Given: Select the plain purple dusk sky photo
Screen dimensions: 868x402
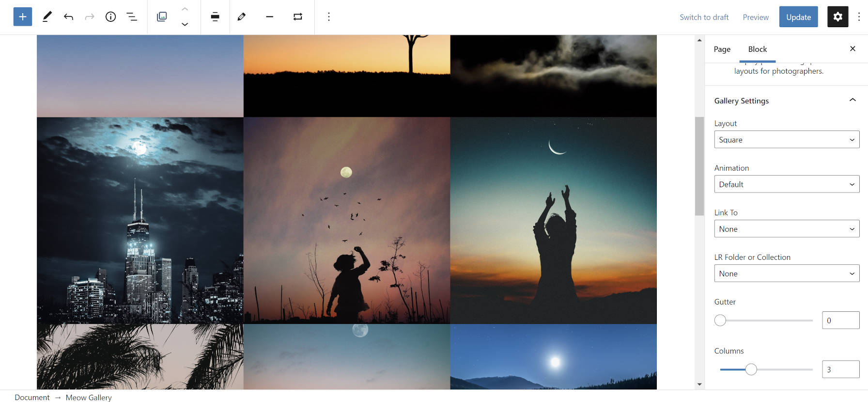Looking at the screenshot, I should coord(140,76).
